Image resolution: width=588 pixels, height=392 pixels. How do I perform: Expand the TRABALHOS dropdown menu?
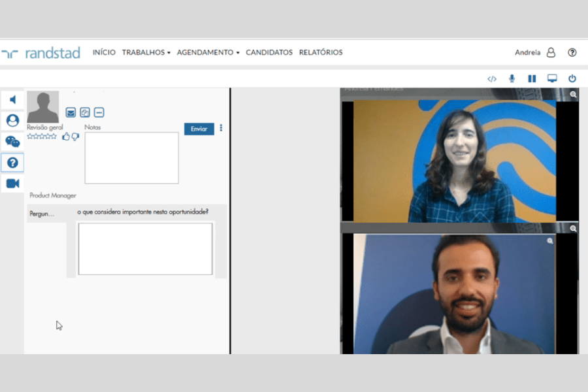(146, 53)
